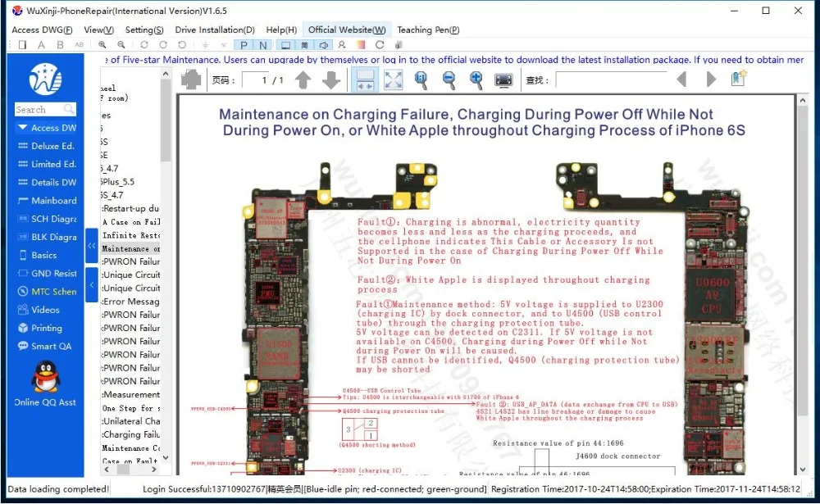The height and width of the screenshot is (504, 820).
Task: Collapse the Access DW sidebar section
Action: [x=46, y=128]
